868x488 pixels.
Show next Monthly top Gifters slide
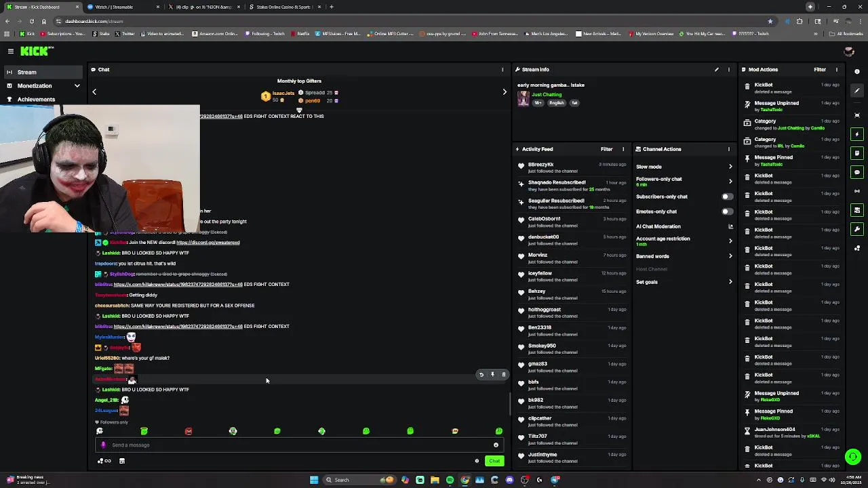[505, 92]
